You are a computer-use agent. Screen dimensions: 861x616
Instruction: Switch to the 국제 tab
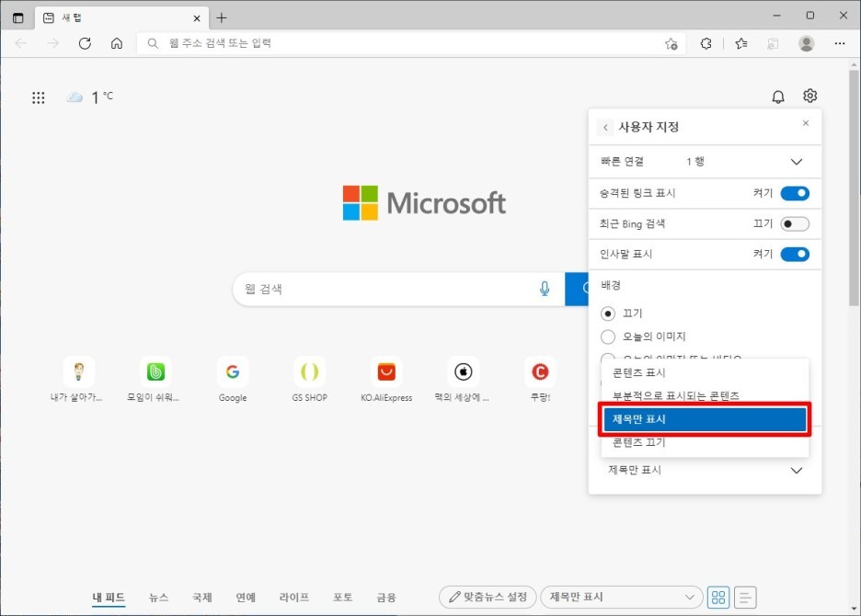(x=202, y=598)
